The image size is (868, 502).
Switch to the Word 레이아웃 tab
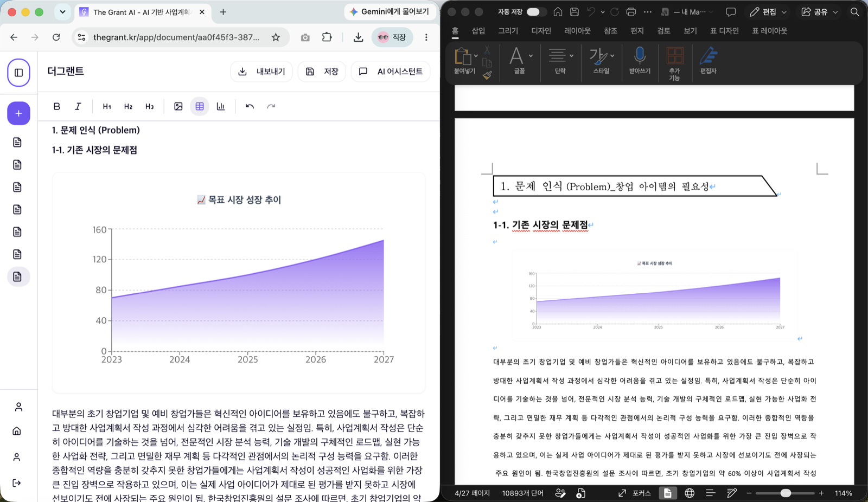(577, 31)
